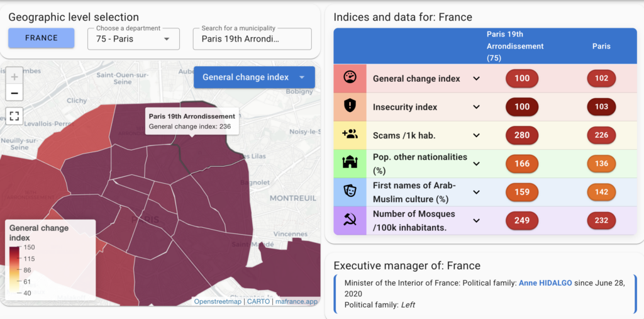Screen dimensions: 644x319
Task: Click the Openstreetmap attribution link
Action: [218, 301]
